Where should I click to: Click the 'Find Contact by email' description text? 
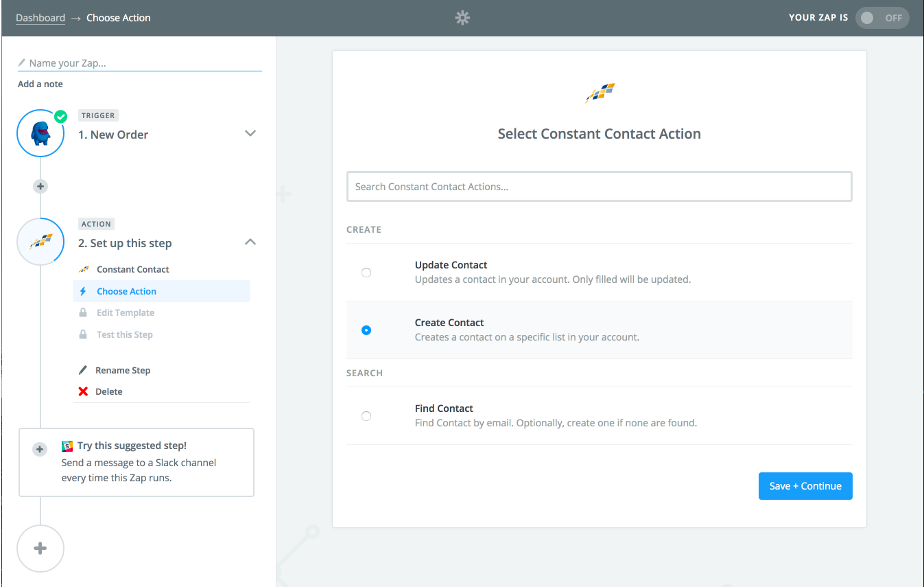pos(556,423)
